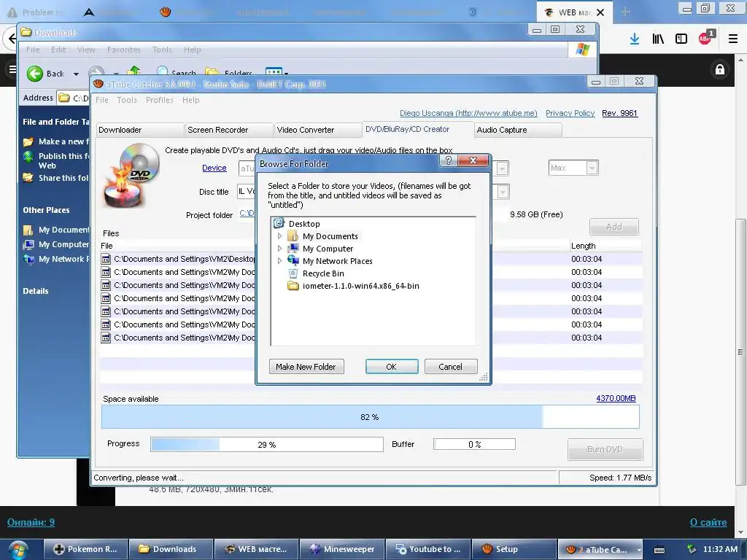
Task: Click the 82% space available bar
Action: pyautogui.click(x=370, y=417)
